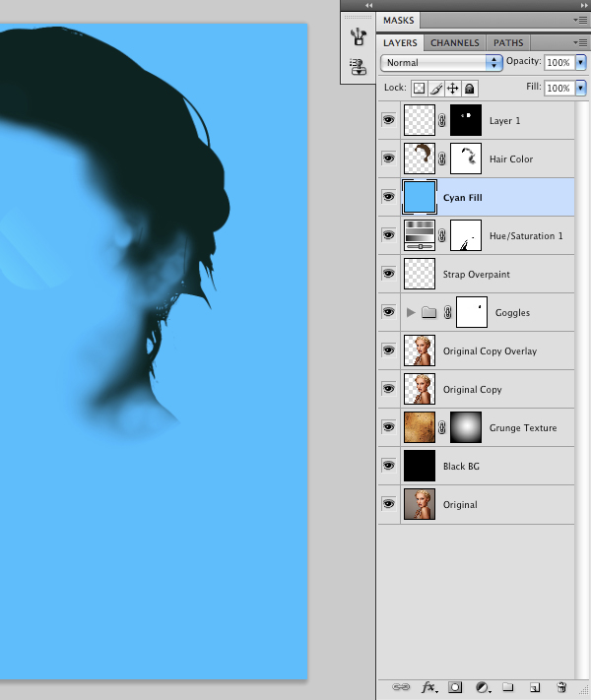Hide Original Copy Overlay layer
591x700 pixels.
pos(389,350)
